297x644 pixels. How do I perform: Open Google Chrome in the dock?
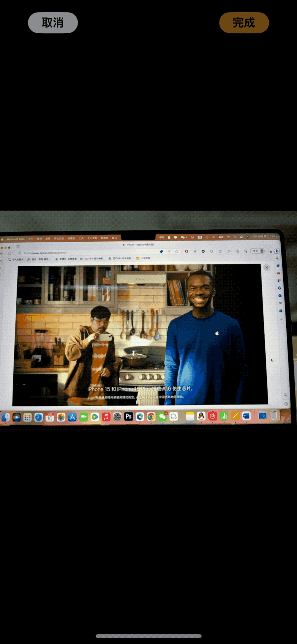click(x=151, y=417)
